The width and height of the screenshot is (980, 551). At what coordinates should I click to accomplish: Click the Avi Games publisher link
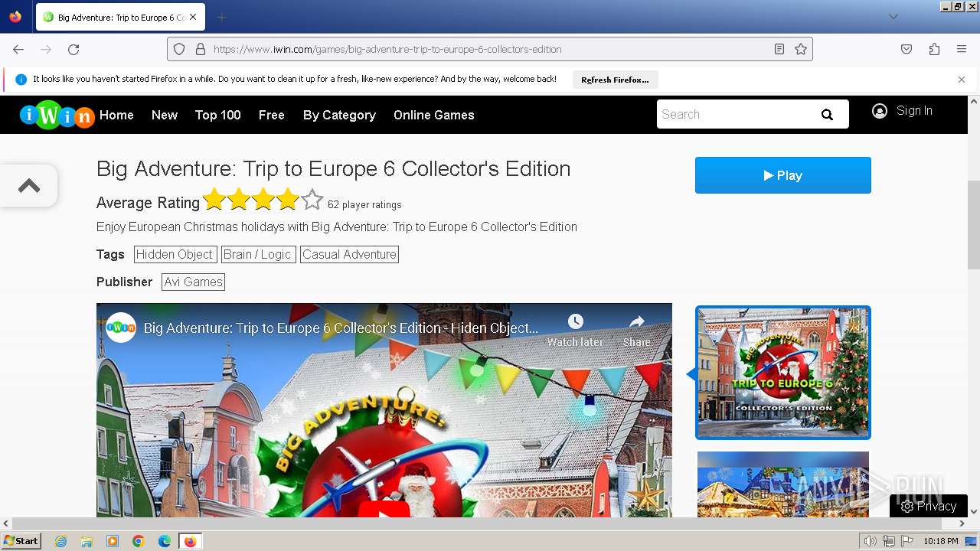click(193, 282)
